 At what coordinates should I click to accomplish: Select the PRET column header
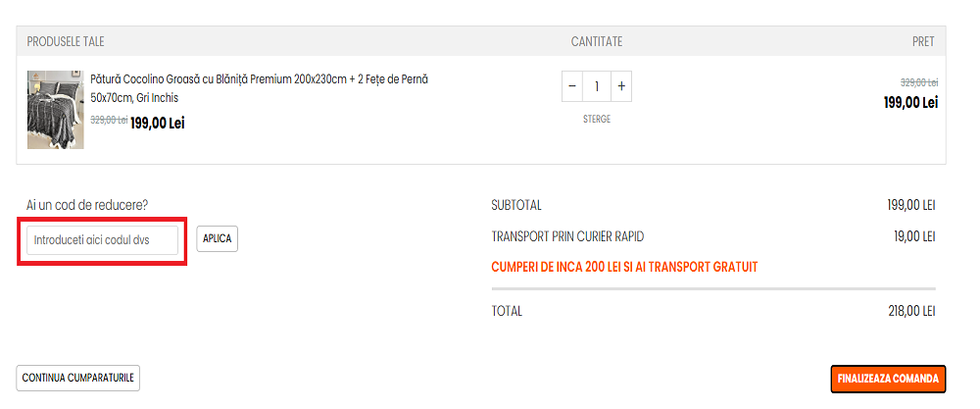coord(922,41)
